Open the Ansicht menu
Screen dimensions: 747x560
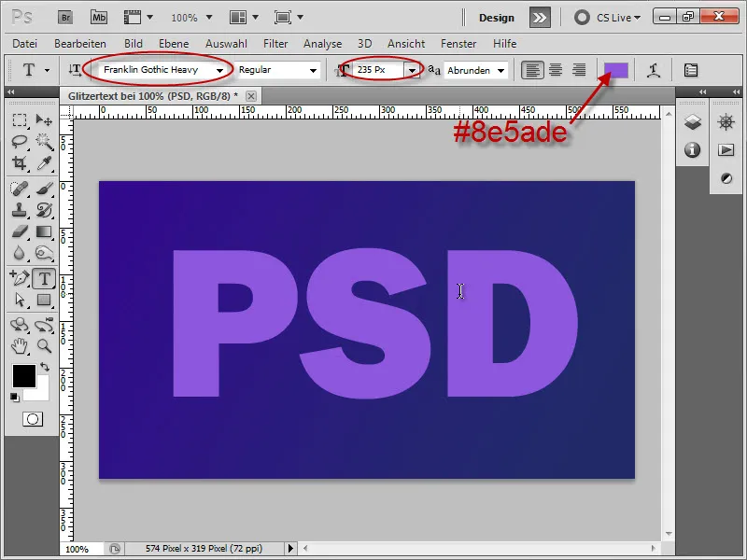406,44
